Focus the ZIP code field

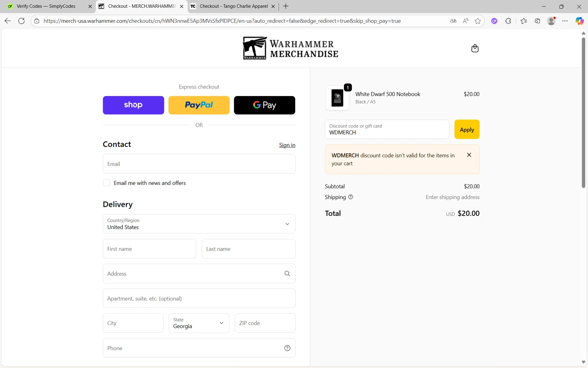point(265,323)
